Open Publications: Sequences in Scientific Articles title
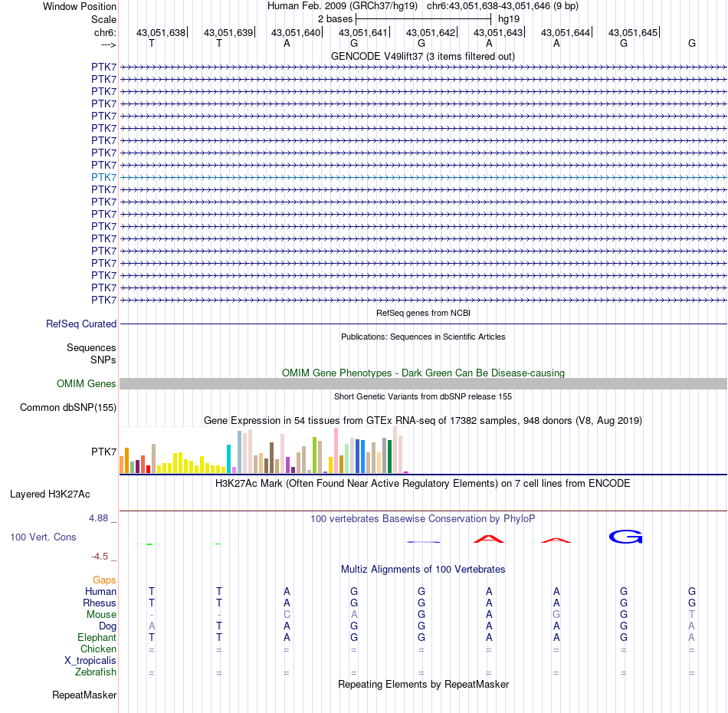Screen dimensions: 728x713 (x=423, y=337)
